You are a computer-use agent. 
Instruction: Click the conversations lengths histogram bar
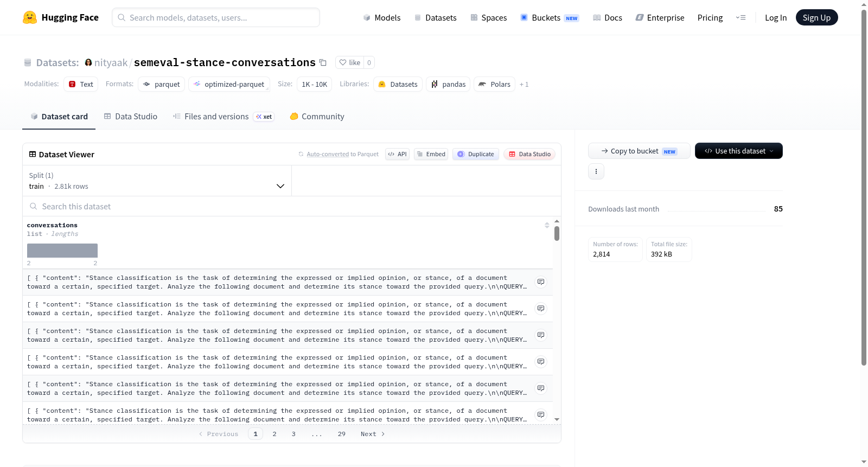[x=62, y=251]
